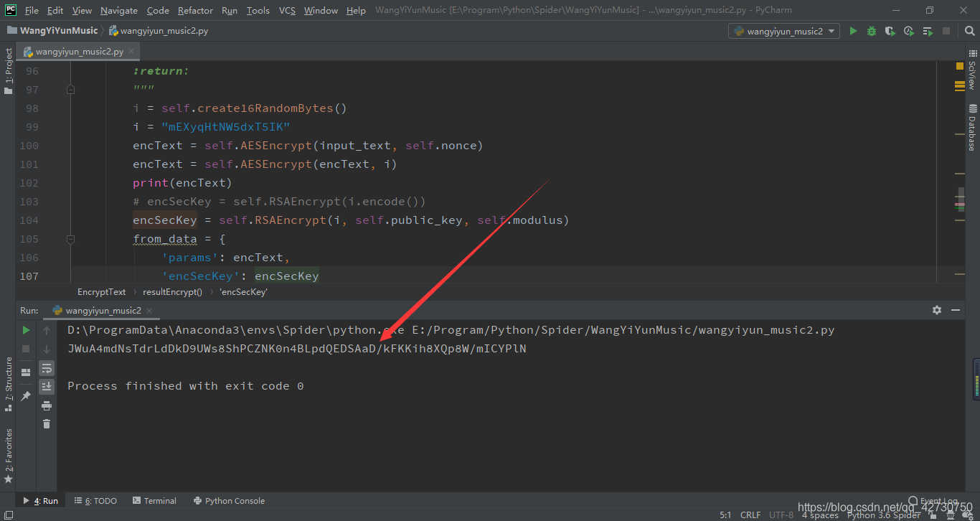Viewport: 980px width, 521px height.
Task: Open the VCS menu
Action: coord(287,10)
